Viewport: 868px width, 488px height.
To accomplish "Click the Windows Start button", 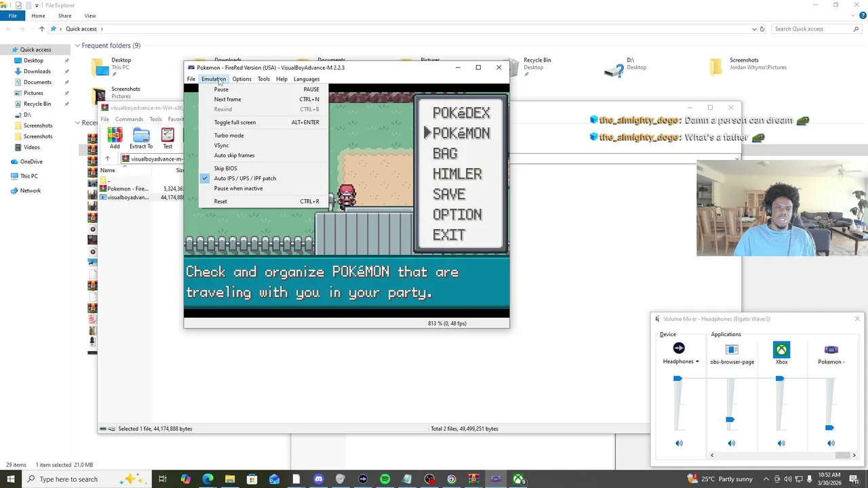I will (10, 479).
